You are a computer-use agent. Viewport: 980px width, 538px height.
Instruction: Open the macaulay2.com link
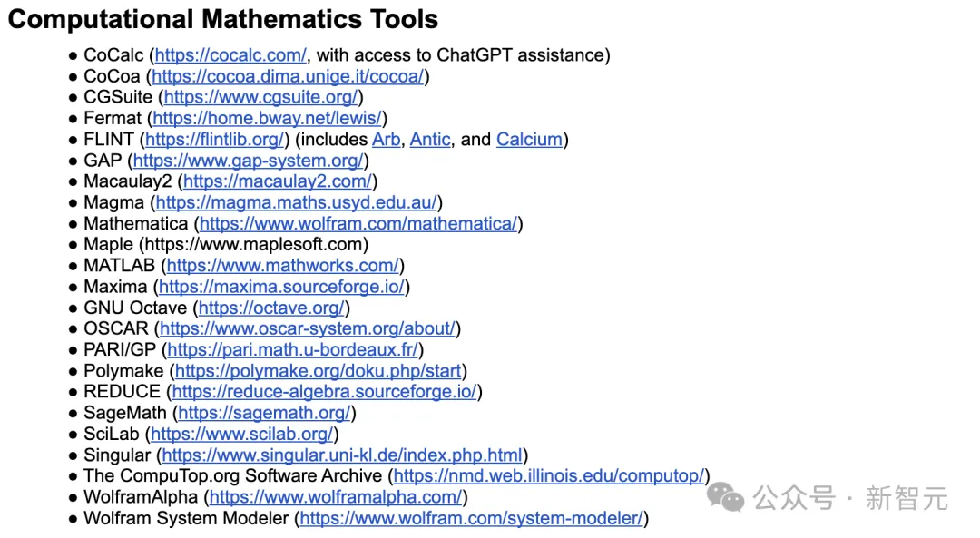[278, 181]
